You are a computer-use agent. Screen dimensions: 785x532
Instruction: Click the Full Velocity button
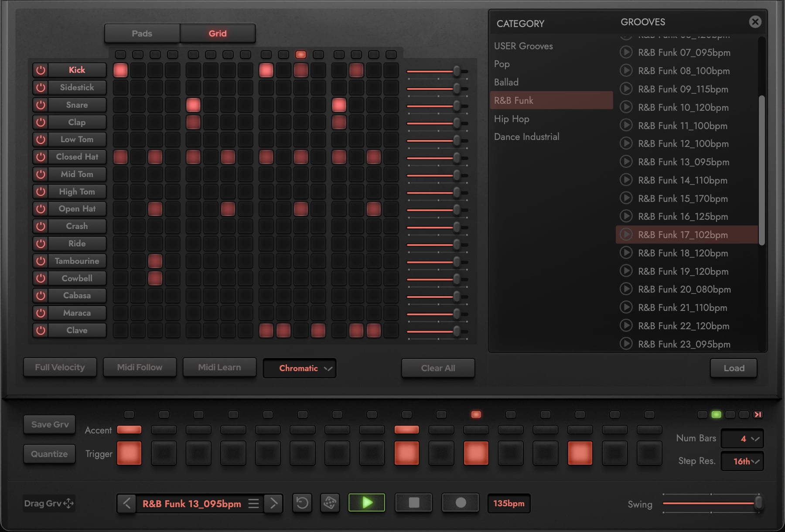click(x=60, y=367)
